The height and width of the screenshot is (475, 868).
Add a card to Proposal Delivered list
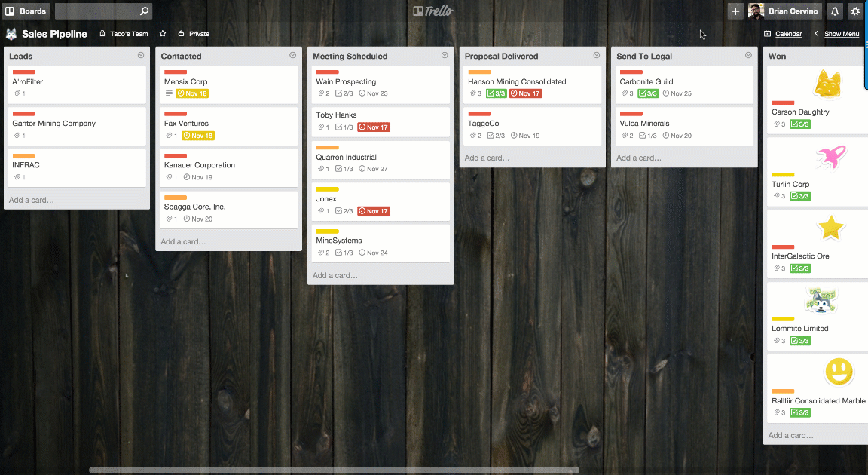tap(487, 158)
